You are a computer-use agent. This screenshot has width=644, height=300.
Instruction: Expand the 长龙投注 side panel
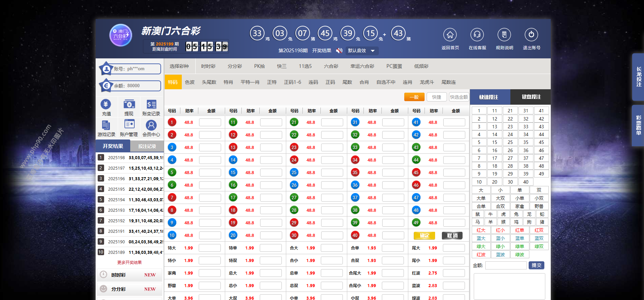(638, 77)
